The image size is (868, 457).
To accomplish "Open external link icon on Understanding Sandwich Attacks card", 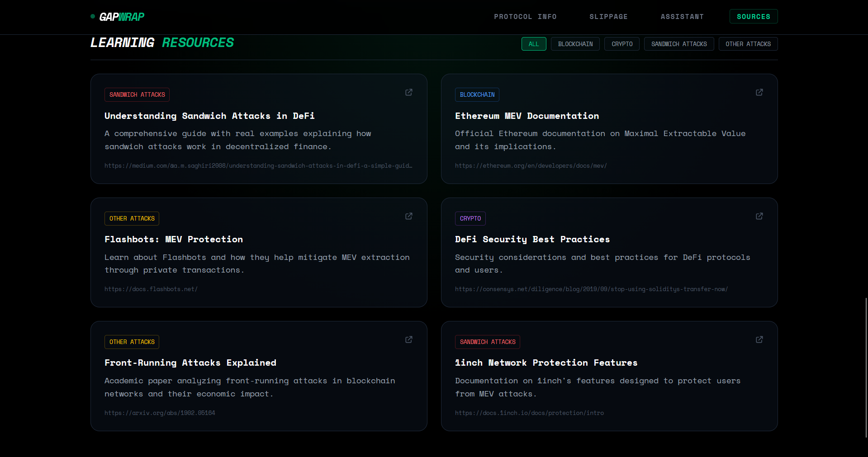I will (408, 92).
